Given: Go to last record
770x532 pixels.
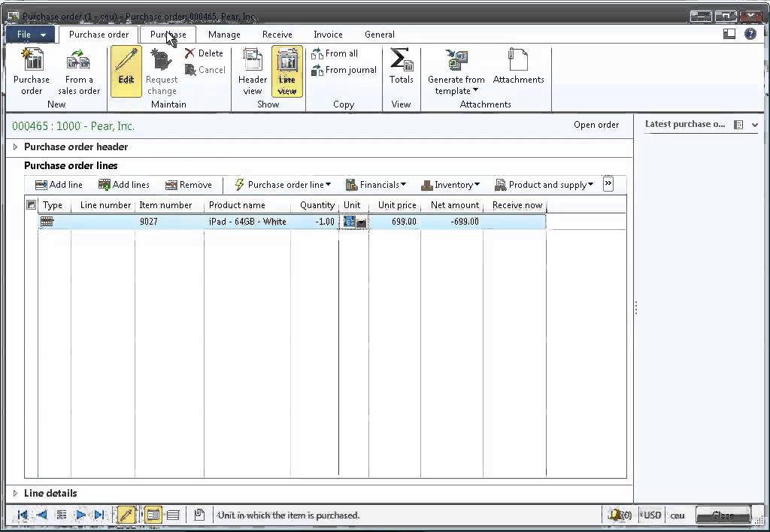Looking at the screenshot, I should coord(99,515).
